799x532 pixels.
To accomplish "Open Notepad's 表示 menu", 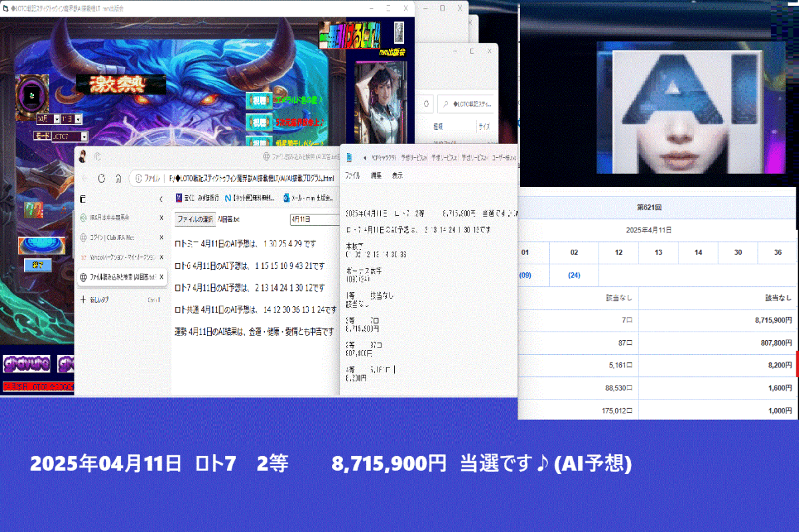I will (x=398, y=176).
